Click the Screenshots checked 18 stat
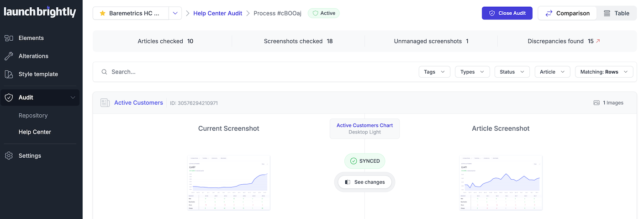Screen dimensions: 644x219 pyautogui.click(x=298, y=41)
